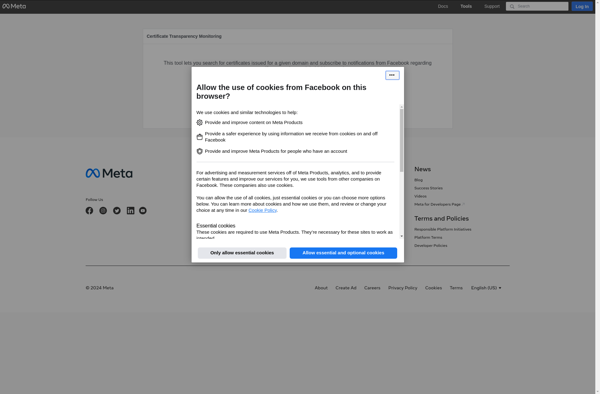Click the Allow the use of cookies heading

point(281,92)
